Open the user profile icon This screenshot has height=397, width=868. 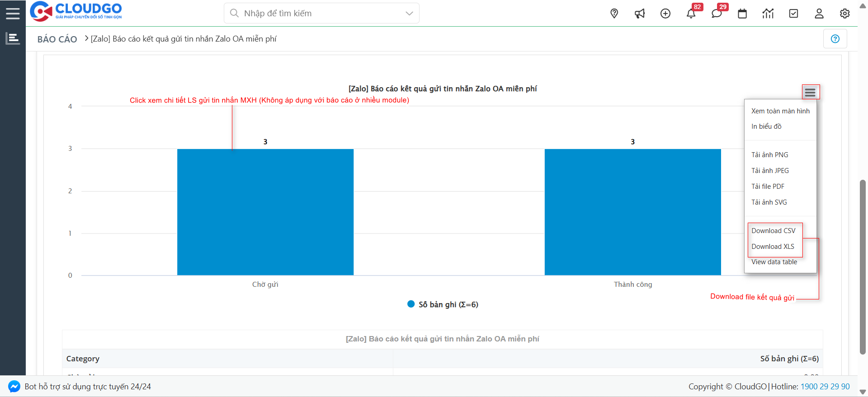(x=819, y=14)
